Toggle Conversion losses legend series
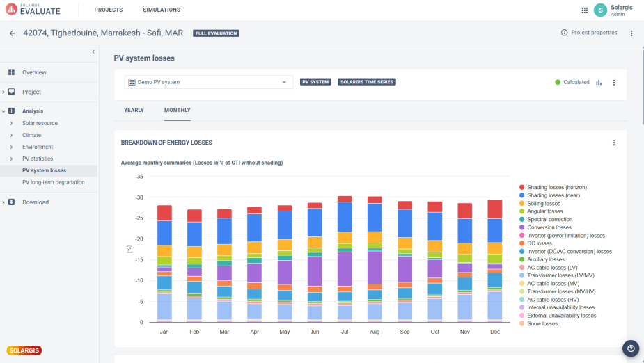Screen dimensions: 644x363 [549, 227]
